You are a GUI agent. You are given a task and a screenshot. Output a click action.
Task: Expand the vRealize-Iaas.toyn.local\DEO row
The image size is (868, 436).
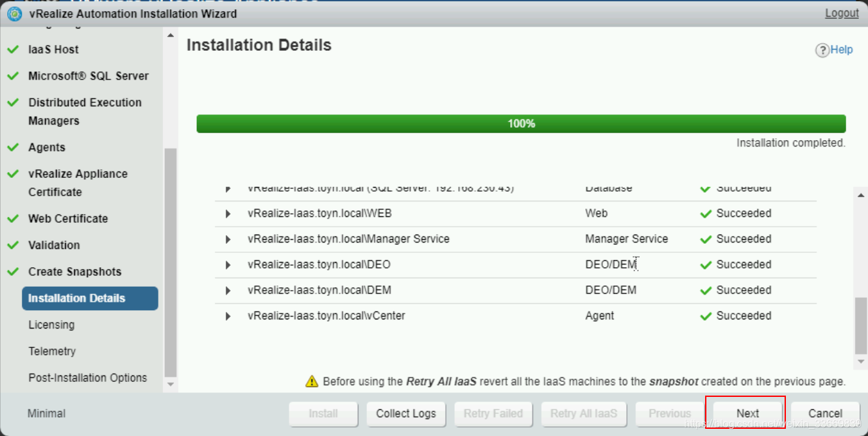point(228,265)
